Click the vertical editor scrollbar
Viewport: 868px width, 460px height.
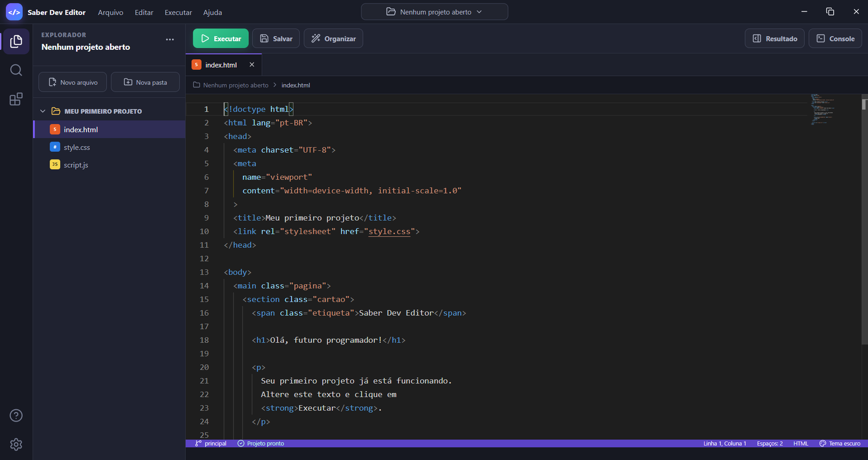click(x=864, y=219)
